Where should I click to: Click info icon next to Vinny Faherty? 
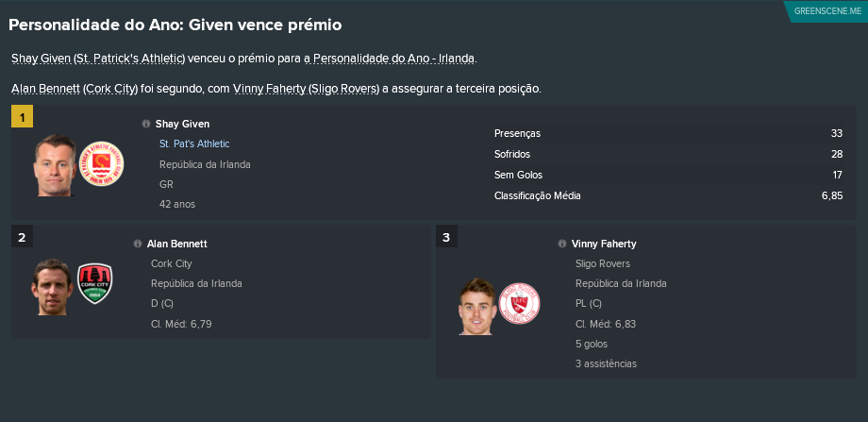coord(562,244)
